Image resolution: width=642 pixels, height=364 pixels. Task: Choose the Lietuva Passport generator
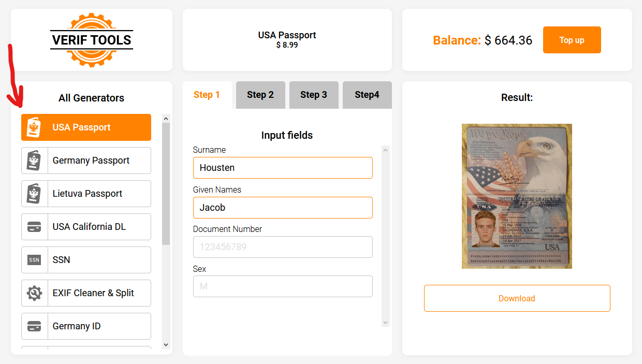pos(86,194)
